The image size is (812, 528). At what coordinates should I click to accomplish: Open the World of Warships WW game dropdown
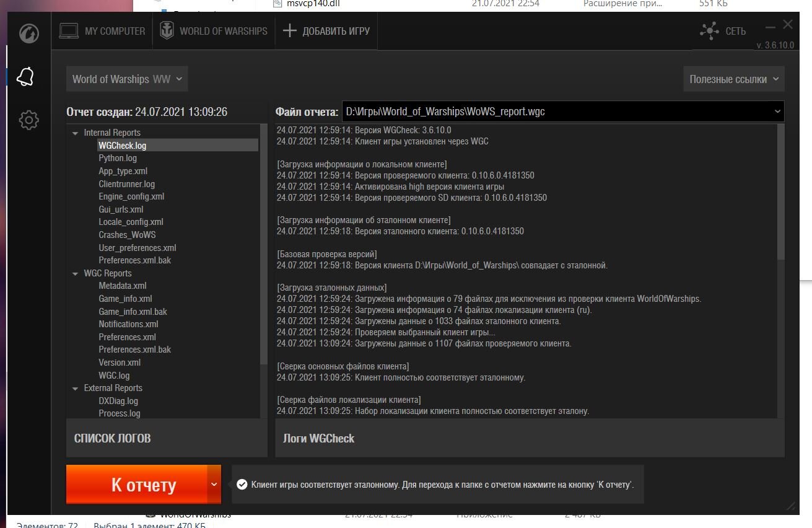tap(127, 79)
